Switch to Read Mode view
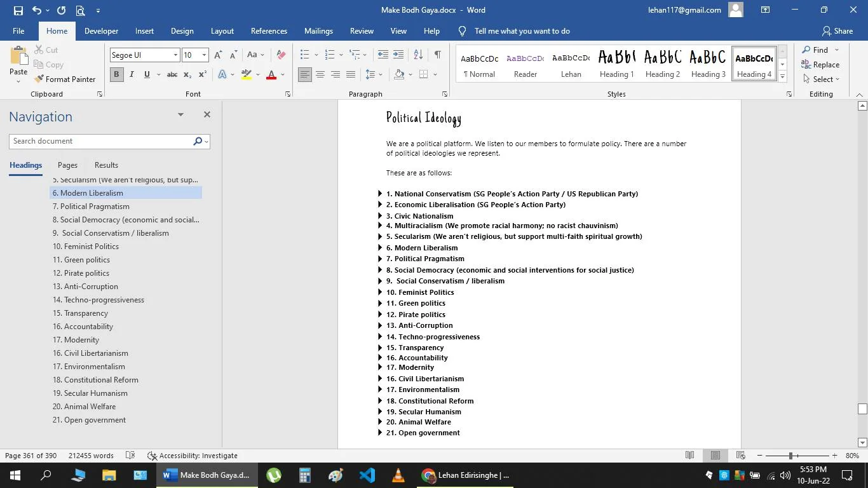Screen dimensions: 868x488 pyautogui.click(x=689, y=456)
